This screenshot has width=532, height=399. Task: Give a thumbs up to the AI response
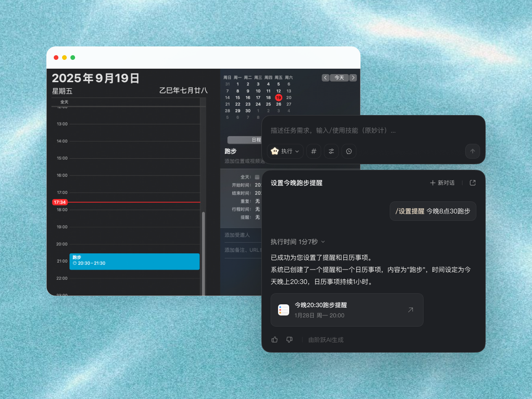coord(274,340)
